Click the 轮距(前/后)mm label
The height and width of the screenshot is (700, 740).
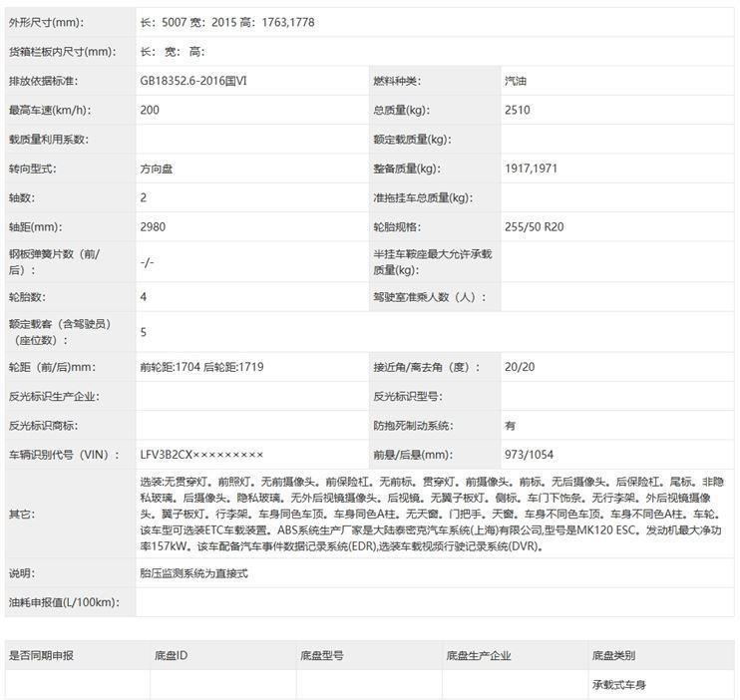[x=52, y=367]
